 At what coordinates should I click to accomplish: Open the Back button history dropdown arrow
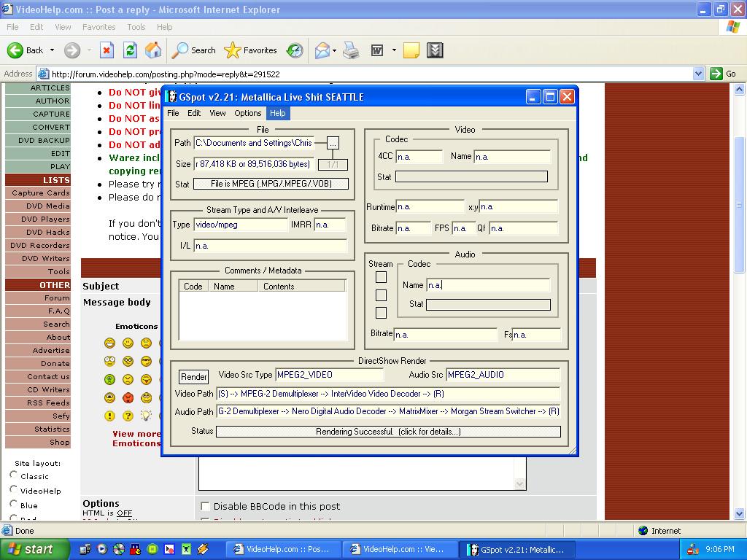coord(52,50)
